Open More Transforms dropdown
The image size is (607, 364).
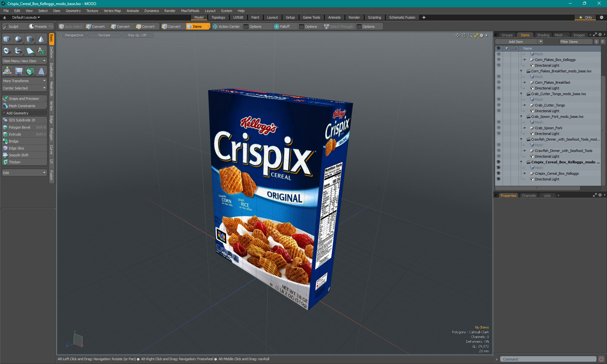coord(24,81)
